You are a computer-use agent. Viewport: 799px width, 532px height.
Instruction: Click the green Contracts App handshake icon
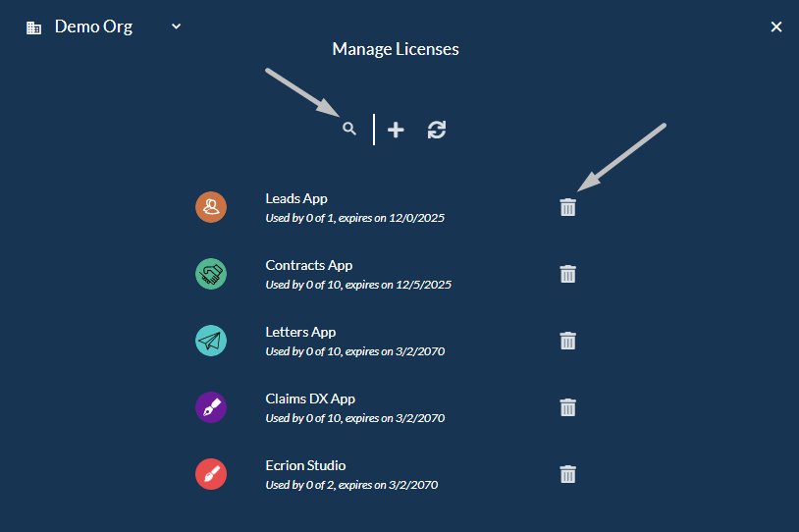[x=211, y=274]
